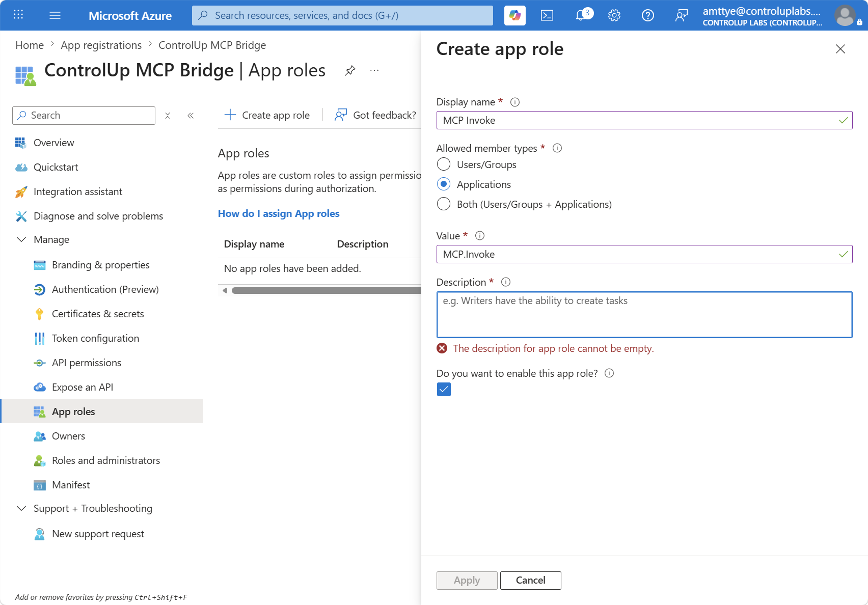The image size is (868, 605).
Task: Click the top search resources box
Action: tap(342, 15)
